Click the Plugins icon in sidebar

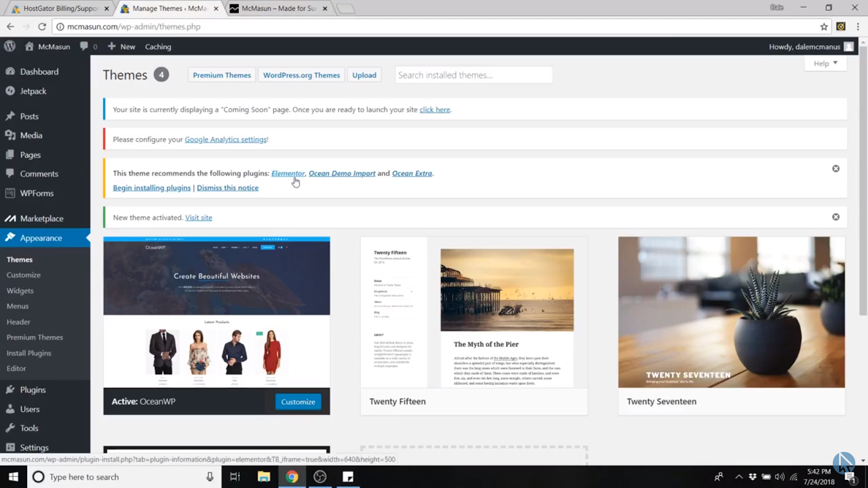click(10, 390)
